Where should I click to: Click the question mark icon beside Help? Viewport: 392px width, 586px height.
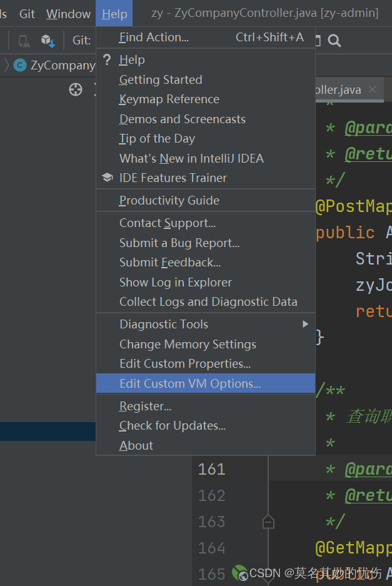107,60
